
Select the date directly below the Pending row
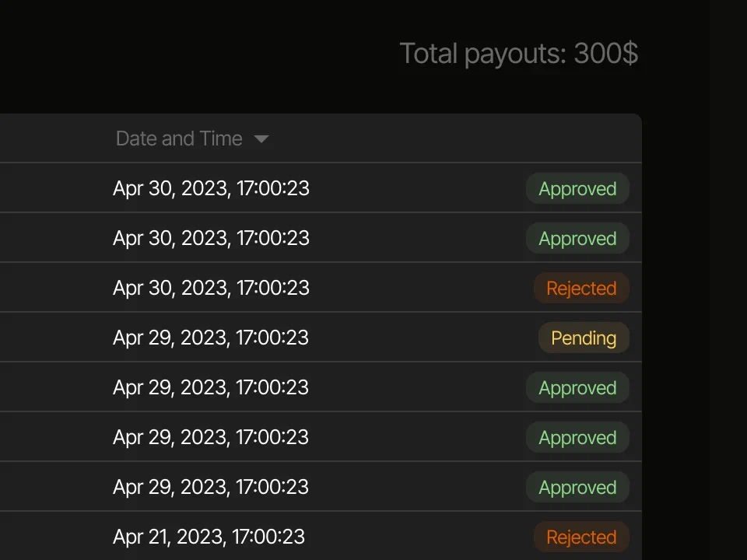click(211, 387)
